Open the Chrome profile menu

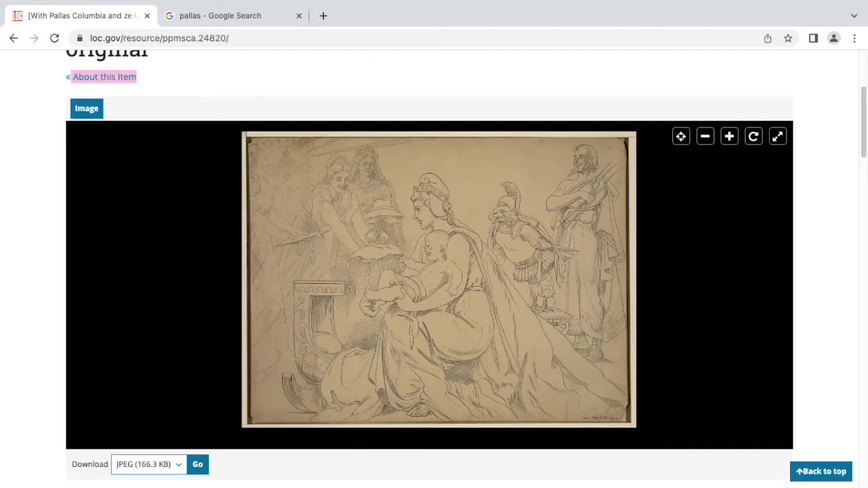pos(834,39)
